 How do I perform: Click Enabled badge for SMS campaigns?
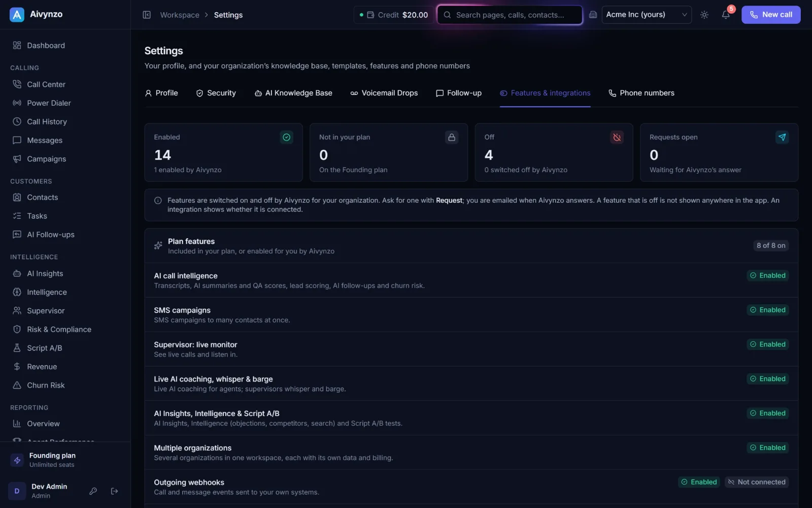point(767,310)
